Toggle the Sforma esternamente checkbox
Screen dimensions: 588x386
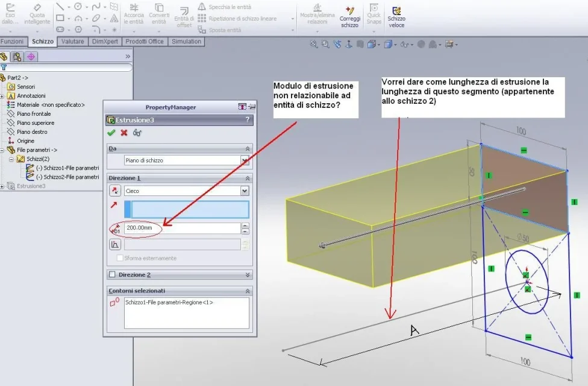tap(120, 258)
